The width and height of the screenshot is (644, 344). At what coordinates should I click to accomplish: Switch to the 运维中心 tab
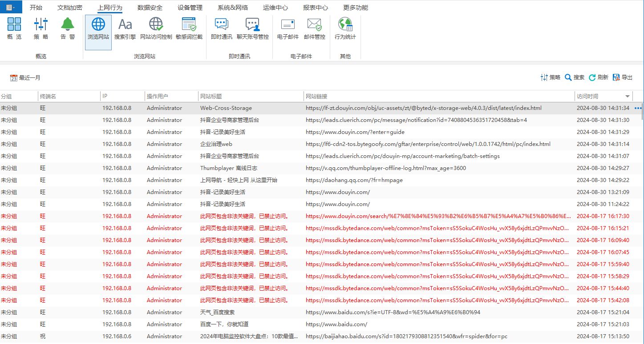tap(275, 8)
